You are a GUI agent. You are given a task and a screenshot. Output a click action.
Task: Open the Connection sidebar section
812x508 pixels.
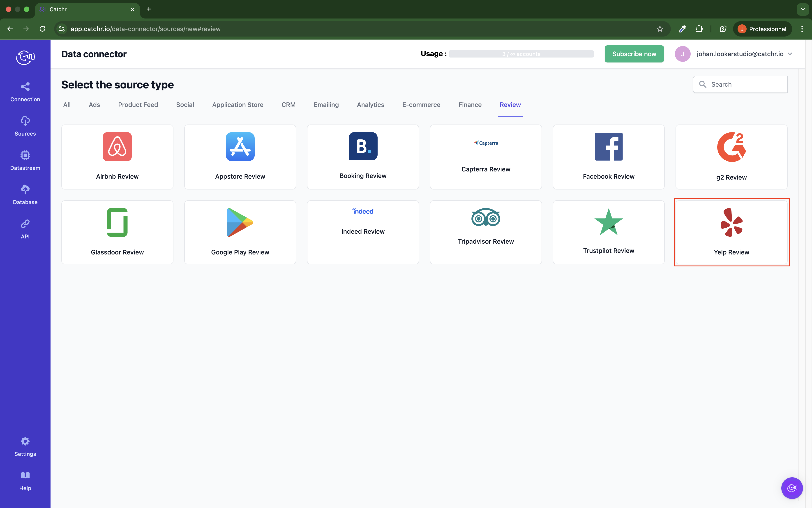pos(25,92)
